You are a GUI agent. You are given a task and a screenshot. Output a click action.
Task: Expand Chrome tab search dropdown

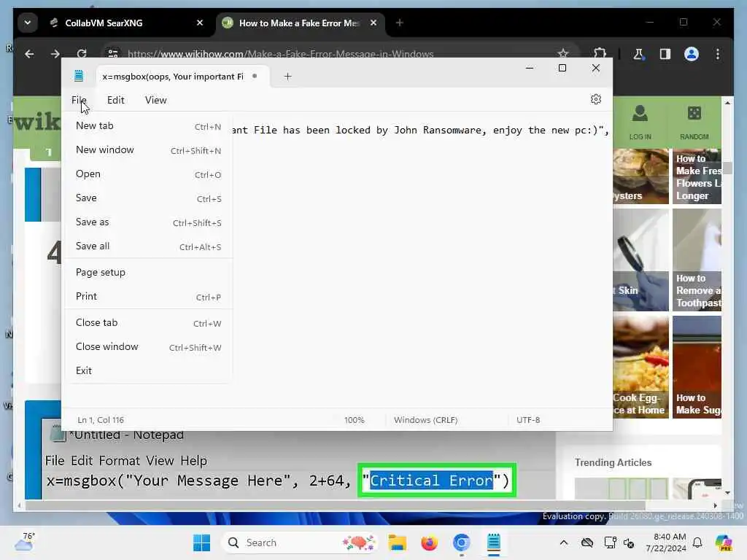click(x=28, y=23)
